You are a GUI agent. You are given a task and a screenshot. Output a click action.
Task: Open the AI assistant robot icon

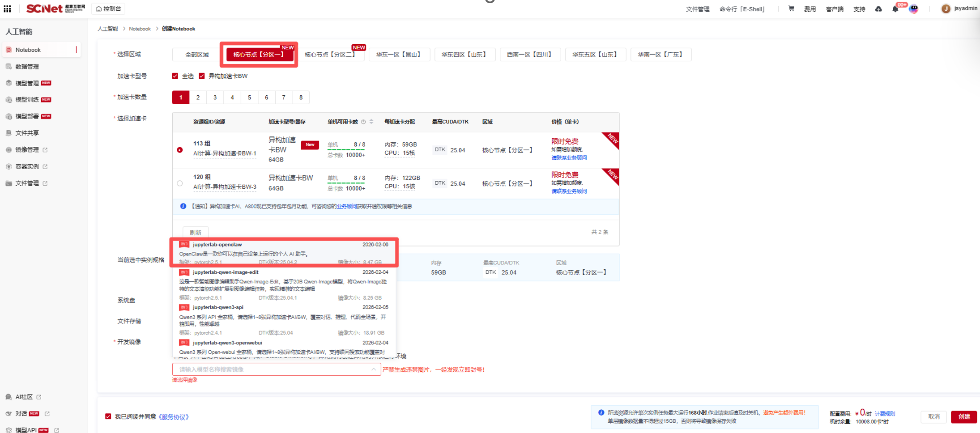click(914, 9)
